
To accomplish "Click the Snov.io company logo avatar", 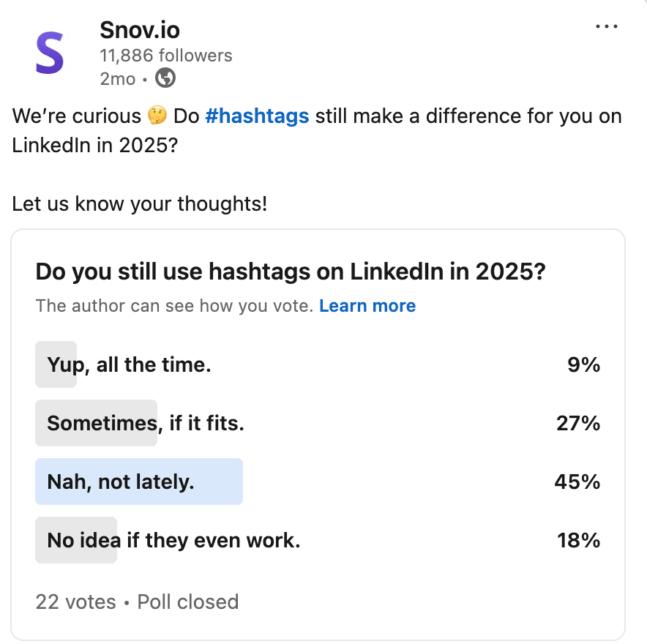I will (48, 53).
